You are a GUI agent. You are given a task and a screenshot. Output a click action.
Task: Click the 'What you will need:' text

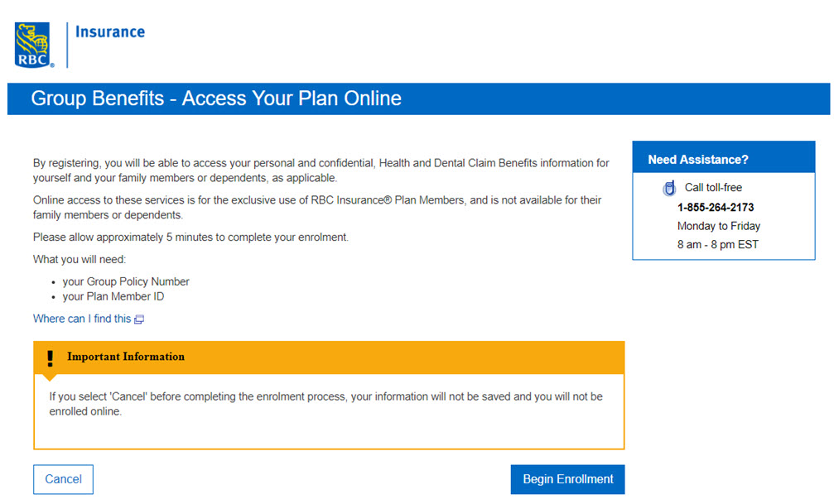click(x=80, y=259)
